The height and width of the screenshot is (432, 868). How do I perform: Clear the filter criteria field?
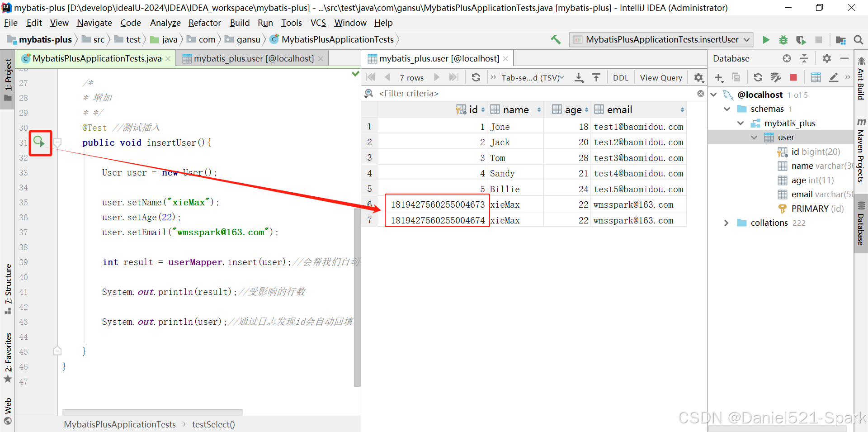[x=701, y=94]
